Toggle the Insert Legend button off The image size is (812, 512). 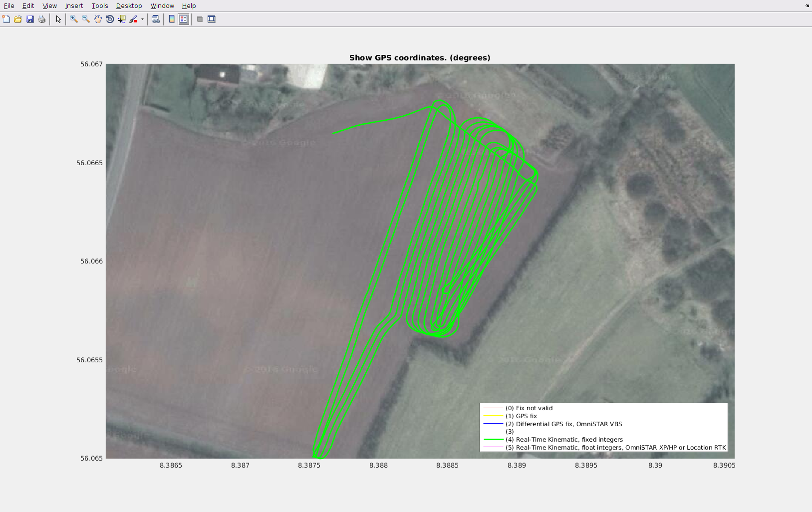coord(184,19)
